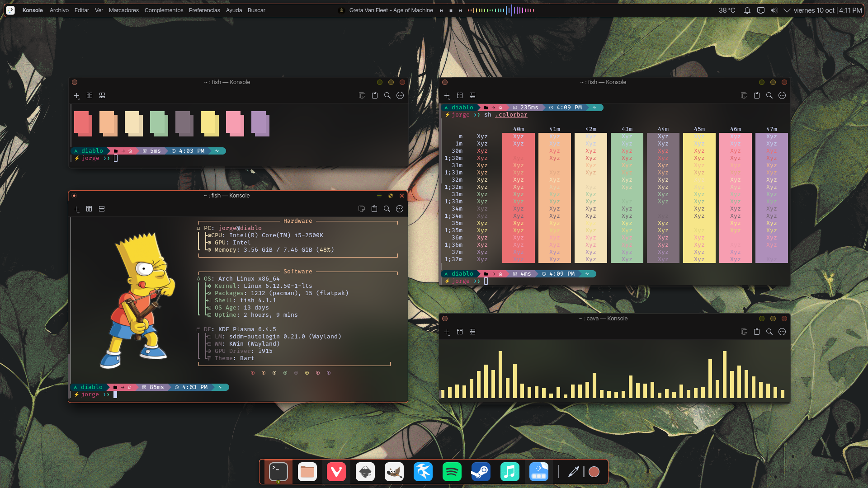Split view left/right in the cava Konsole window
This screenshot has width=868, height=488.
[460, 332]
